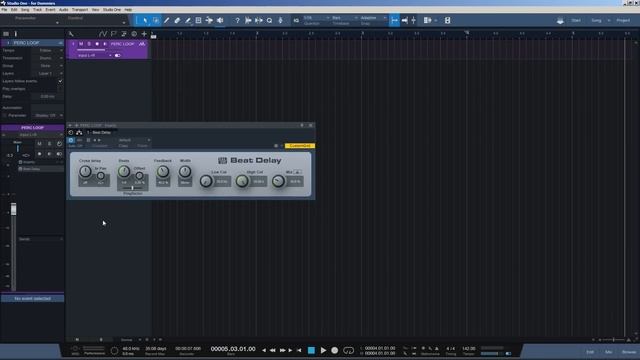This screenshot has width=640, height=360.
Task: Click the Play button in transport
Action: [x=323, y=350]
